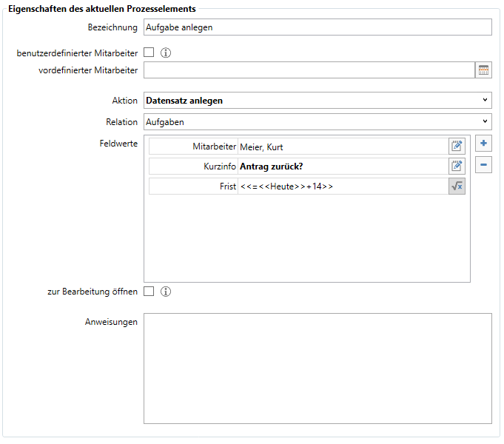Screen dimensions: 504x444
Task: Click the Frist field name cell
Action: coord(193,186)
